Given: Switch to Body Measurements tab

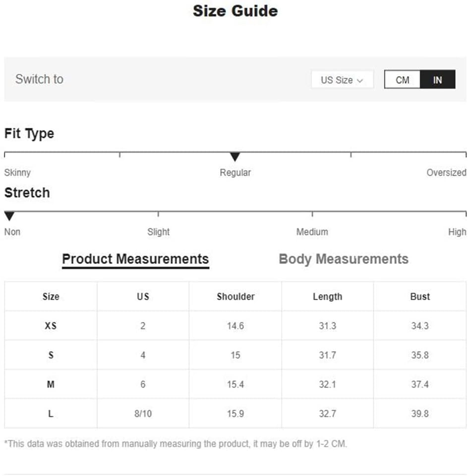Looking at the screenshot, I should pyautogui.click(x=344, y=259).
